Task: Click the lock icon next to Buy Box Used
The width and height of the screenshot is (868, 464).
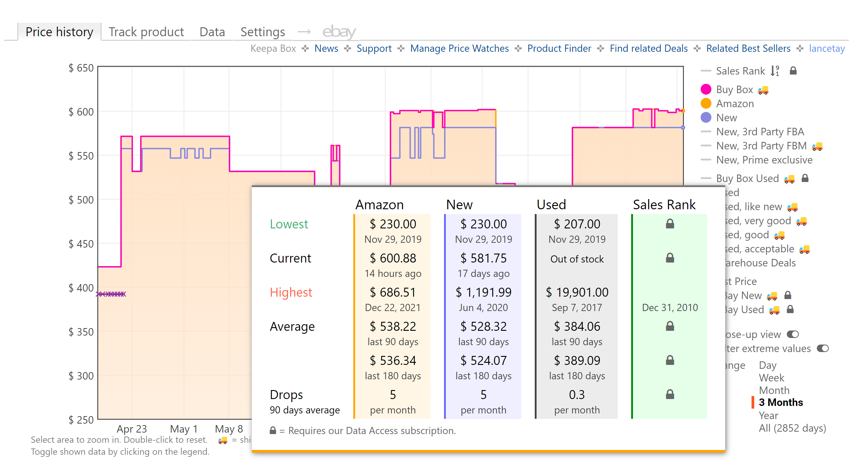Action: (x=805, y=178)
